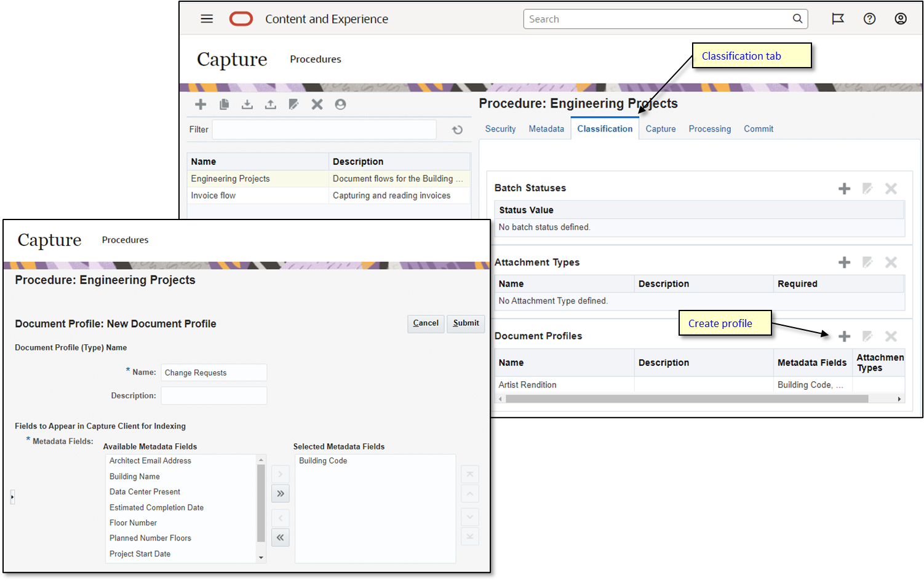This screenshot has height=581, width=924.
Task: Import a procedure
Action: [x=247, y=104]
